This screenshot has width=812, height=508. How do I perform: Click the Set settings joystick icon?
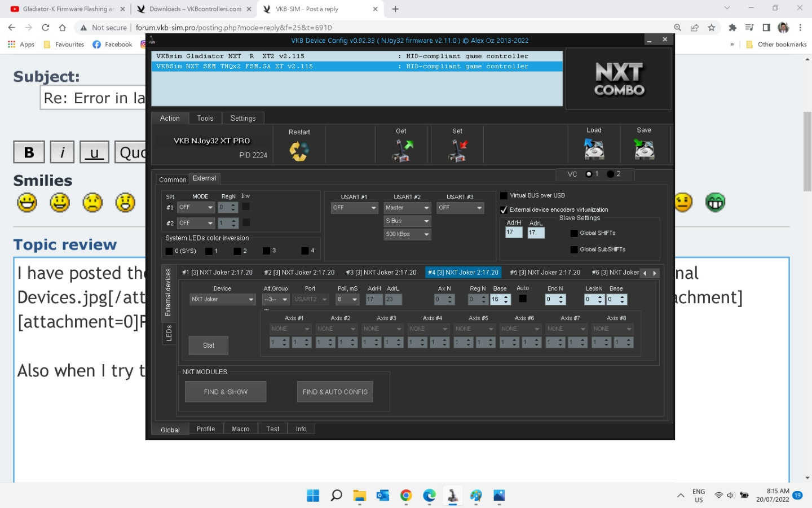(x=458, y=151)
